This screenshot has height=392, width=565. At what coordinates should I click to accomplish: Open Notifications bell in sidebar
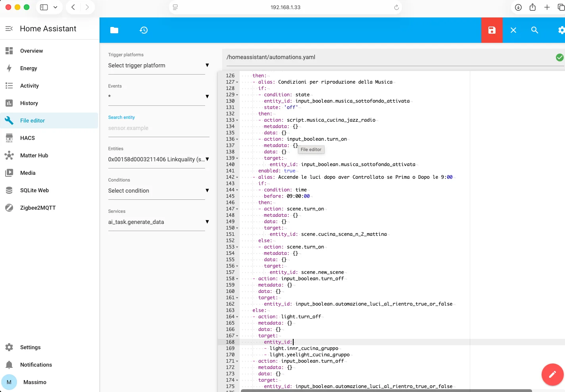click(x=9, y=365)
